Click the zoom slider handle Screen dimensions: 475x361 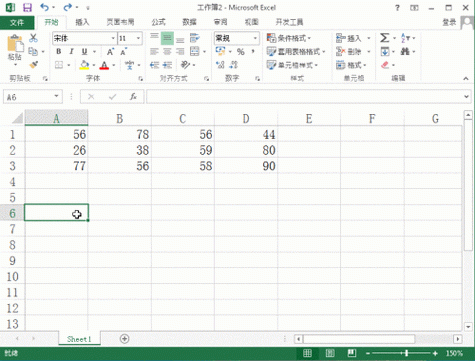click(x=406, y=353)
